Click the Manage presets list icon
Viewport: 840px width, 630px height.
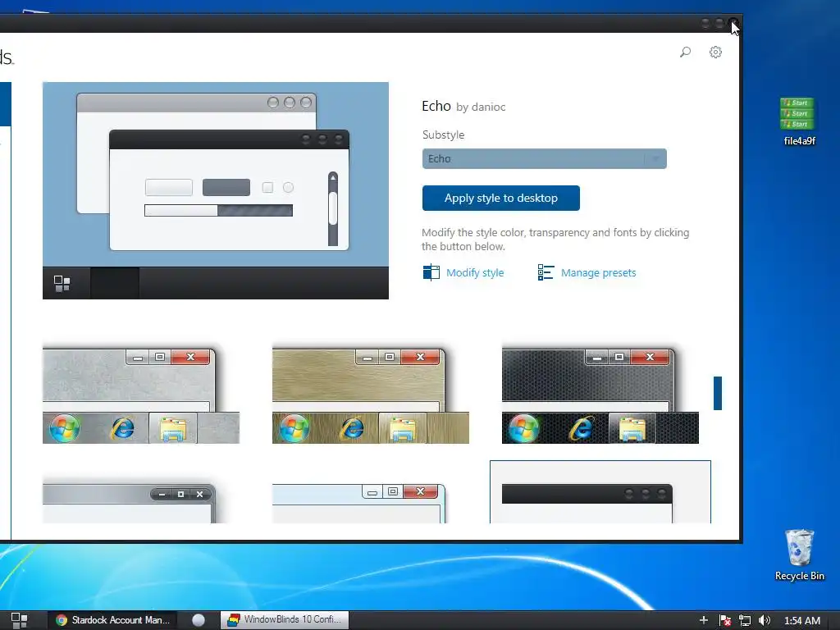(546, 272)
